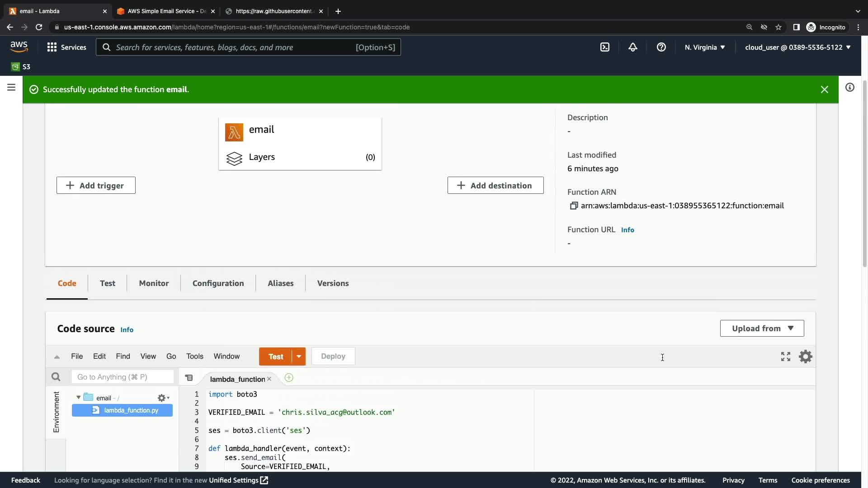The width and height of the screenshot is (868, 488).
Task: Collapse the email folder tree
Action: [79, 398]
